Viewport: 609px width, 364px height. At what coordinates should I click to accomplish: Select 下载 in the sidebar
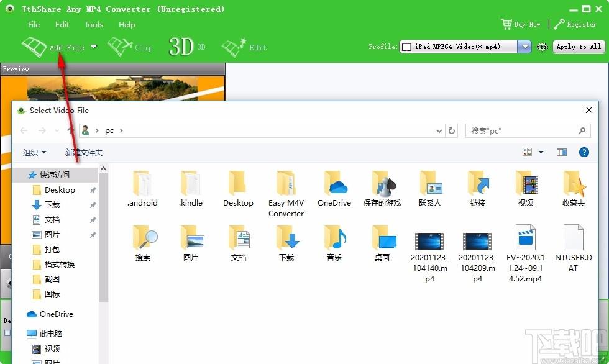point(52,204)
